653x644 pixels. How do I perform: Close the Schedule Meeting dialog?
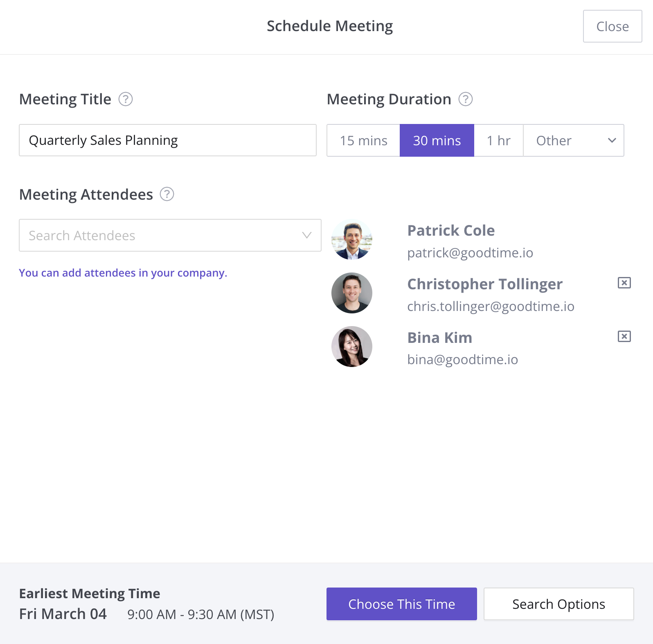pyautogui.click(x=612, y=26)
